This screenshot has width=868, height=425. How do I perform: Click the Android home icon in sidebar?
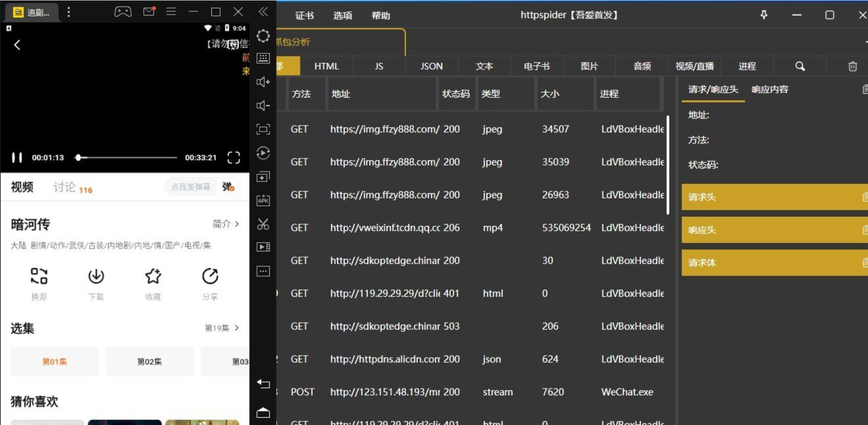click(x=263, y=412)
